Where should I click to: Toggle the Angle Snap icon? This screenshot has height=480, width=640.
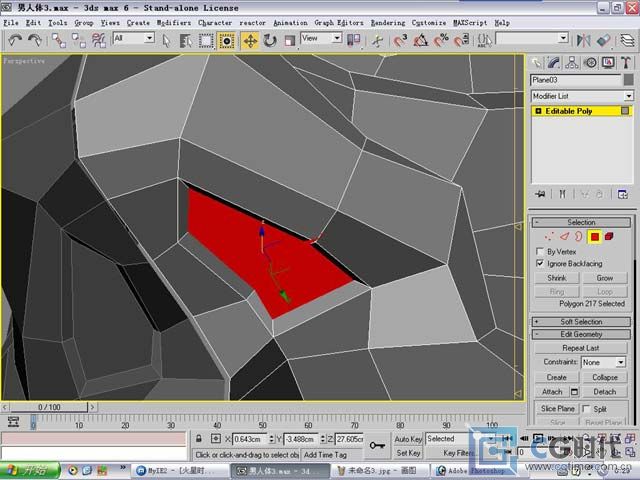tap(421, 40)
